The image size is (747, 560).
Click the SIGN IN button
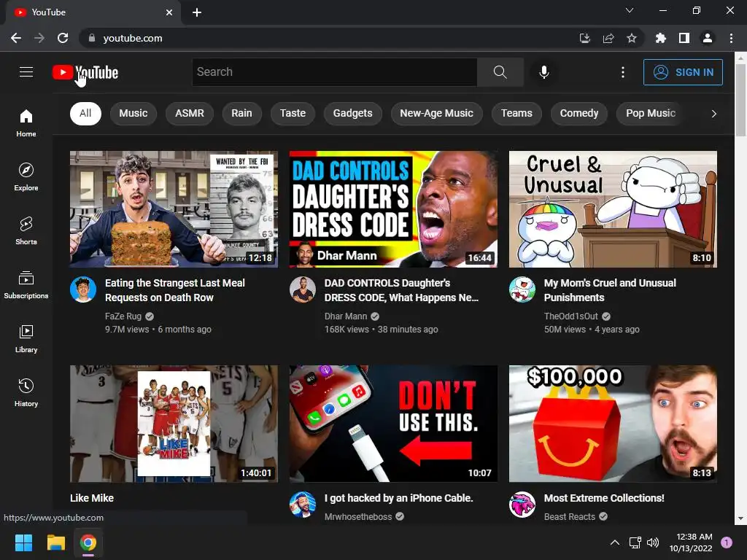pos(683,72)
